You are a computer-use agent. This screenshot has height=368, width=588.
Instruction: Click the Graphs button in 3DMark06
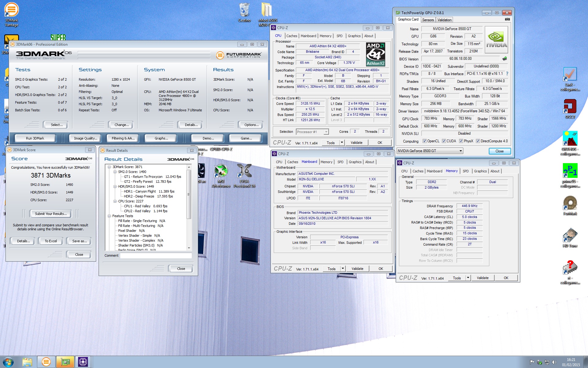click(x=161, y=138)
